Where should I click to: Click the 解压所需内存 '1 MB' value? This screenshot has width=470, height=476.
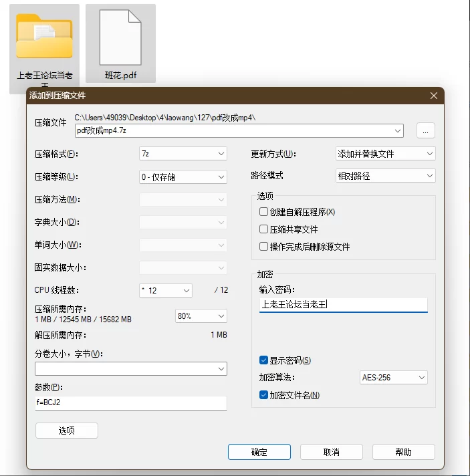pos(219,335)
